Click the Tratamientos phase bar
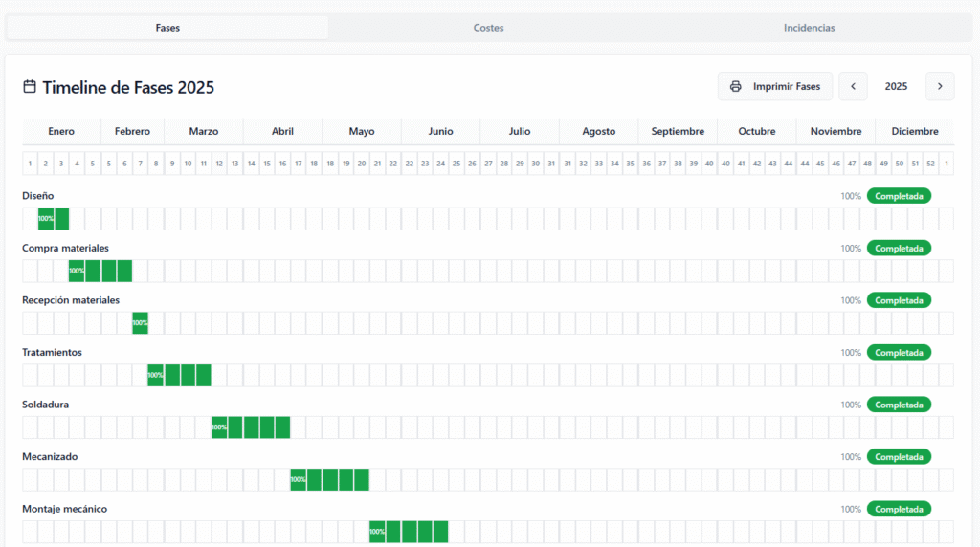This screenshot has width=980, height=547. [179, 375]
